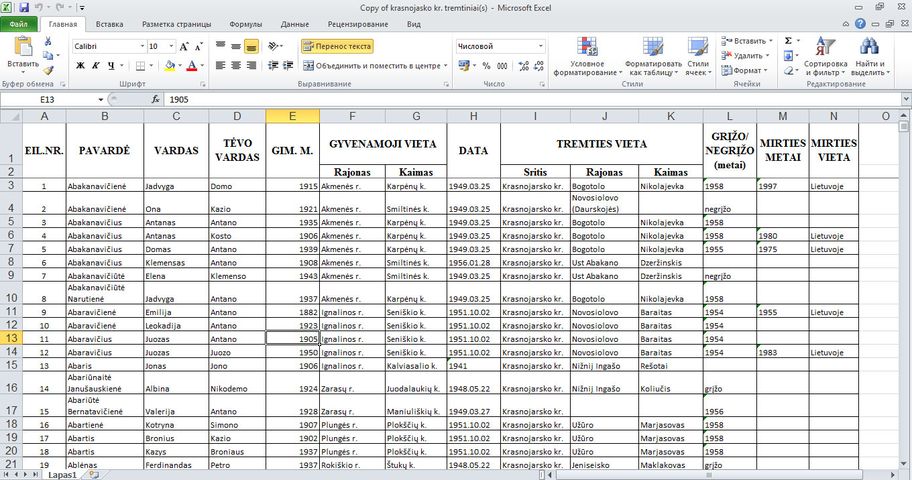Click the Percent Style icon
912x480 pixels.
point(487,66)
